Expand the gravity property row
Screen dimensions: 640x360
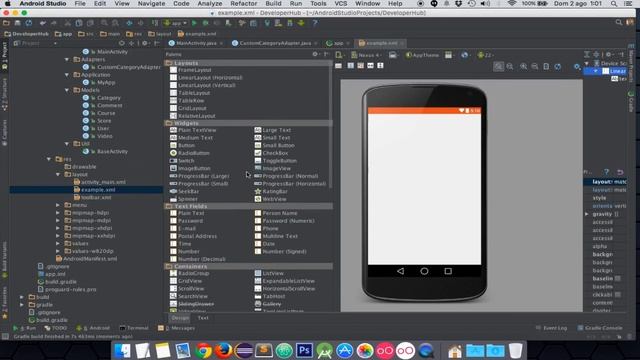(x=587, y=214)
